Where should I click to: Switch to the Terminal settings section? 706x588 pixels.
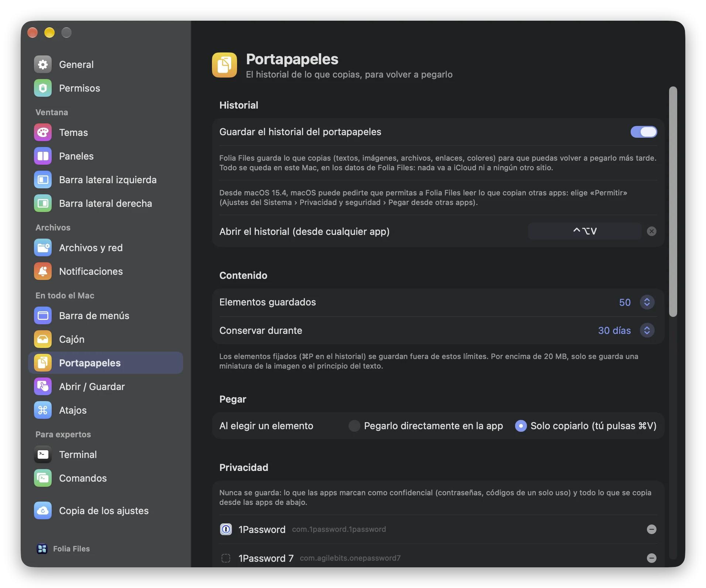pos(106,455)
